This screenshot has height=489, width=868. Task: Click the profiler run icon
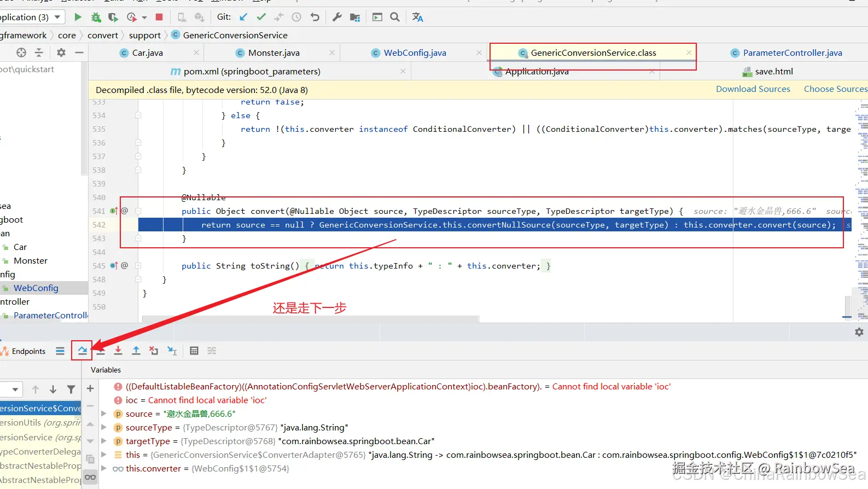point(132,17)
